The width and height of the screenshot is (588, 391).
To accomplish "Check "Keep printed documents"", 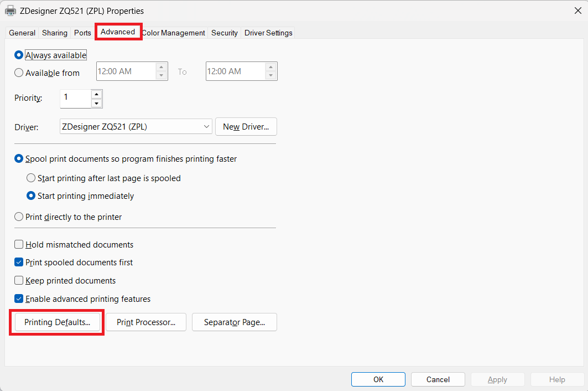I will click(x=18, y=280).
